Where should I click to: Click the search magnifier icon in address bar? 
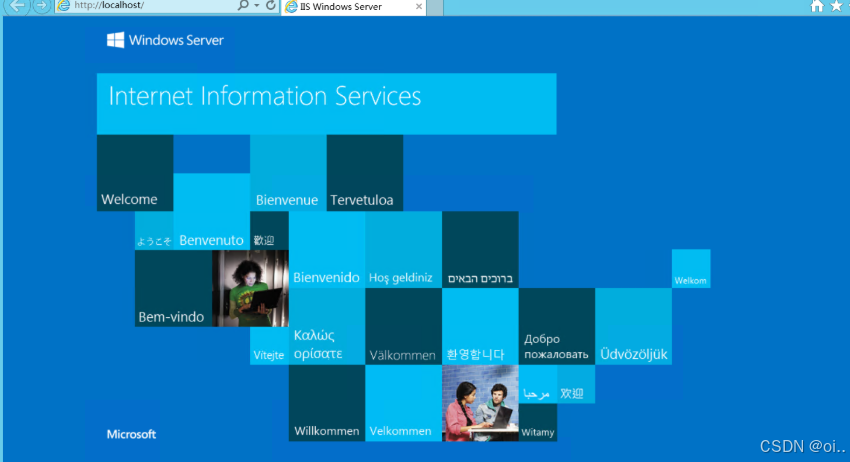(x=243, y=5)
